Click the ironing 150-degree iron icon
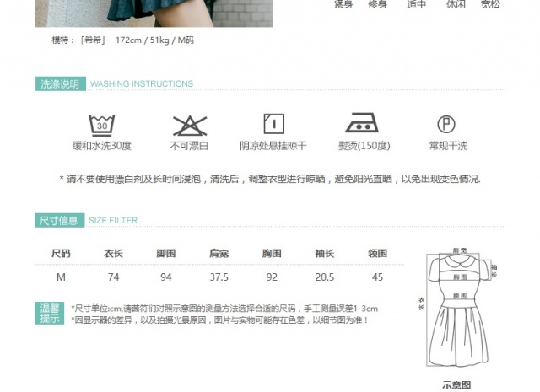Image resolution: width=540 pixels, height=392 pixels. click(362, 122)
